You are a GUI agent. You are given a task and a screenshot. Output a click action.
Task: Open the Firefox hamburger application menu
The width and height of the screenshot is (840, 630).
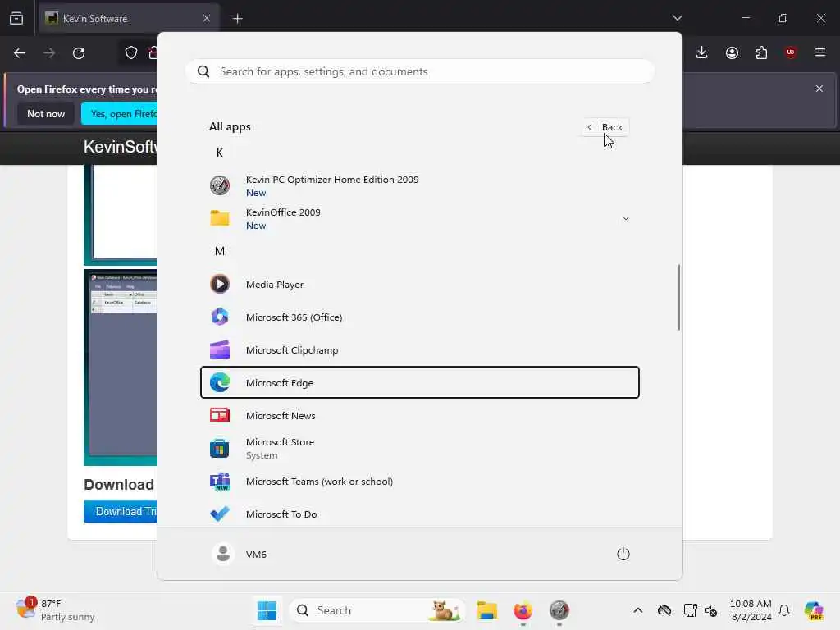tap(820, 52)
